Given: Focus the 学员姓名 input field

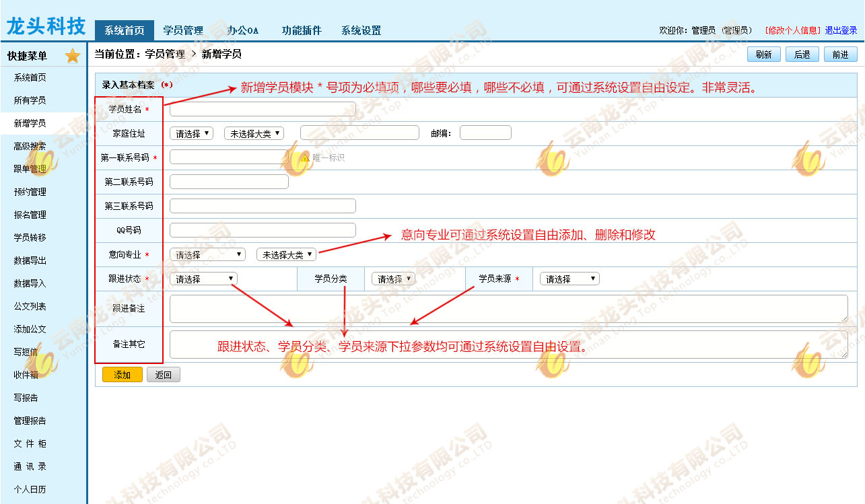Looking at the screenshot, I should [263, 109].
